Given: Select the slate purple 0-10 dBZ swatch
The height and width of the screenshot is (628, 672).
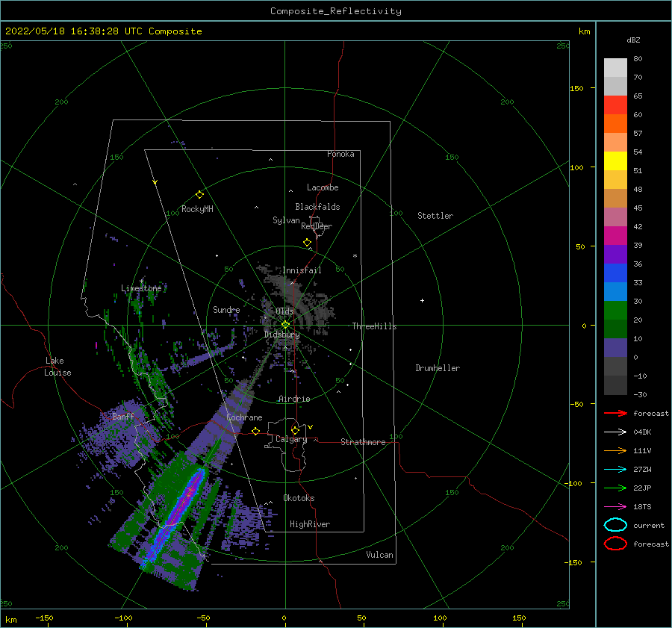Looking at the screenshot, I should pos(615,348).
